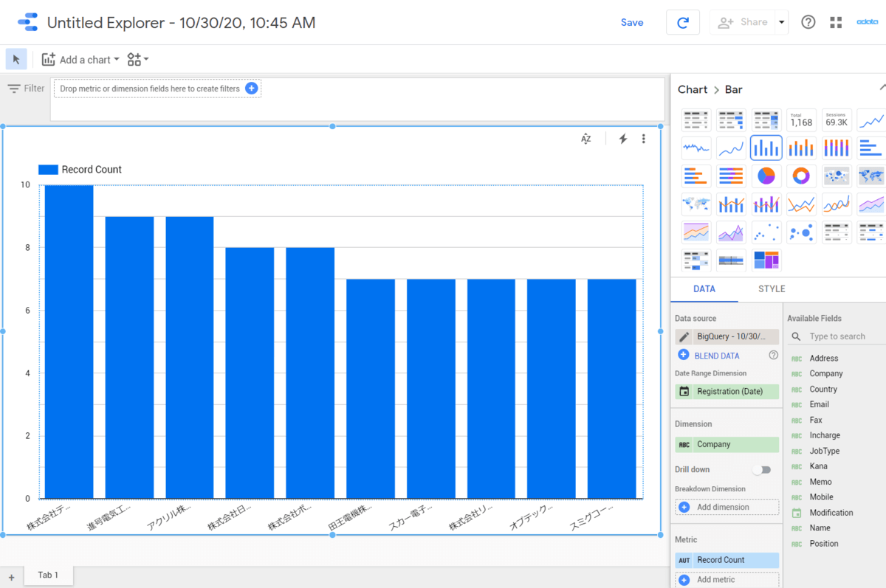
Task: Switch to the STYLE tab
Action: click(772, 289)
